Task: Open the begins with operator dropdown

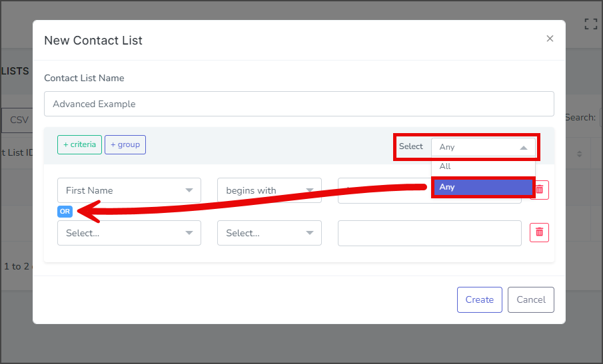Action: pyautogui.click(x=269, y=190)
